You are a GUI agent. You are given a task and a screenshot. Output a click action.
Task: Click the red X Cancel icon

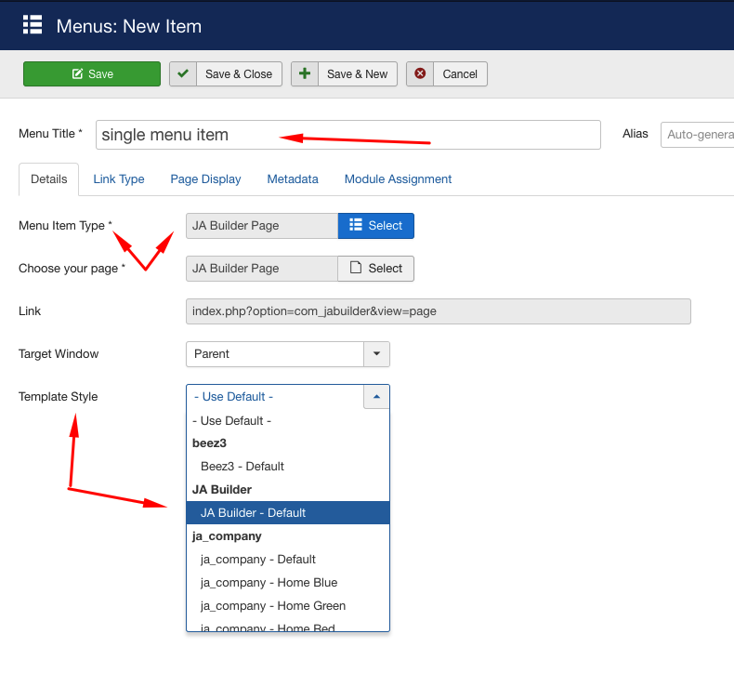tap(420, 73)
